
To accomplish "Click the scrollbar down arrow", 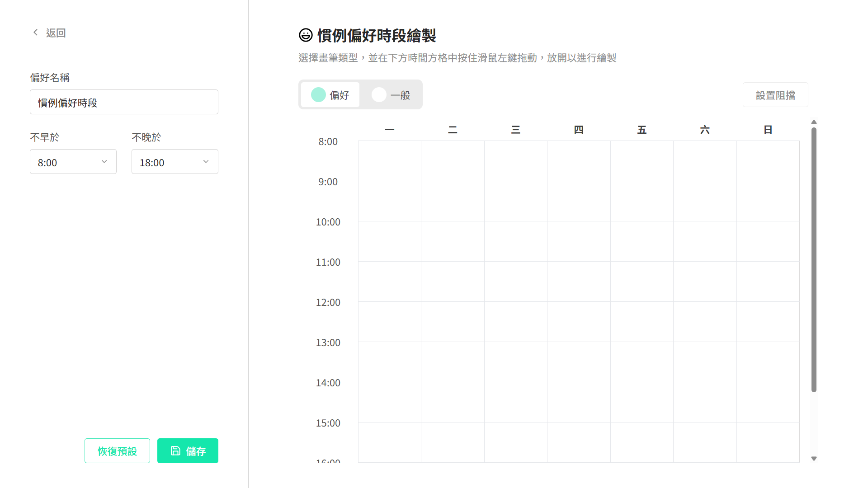I will coord(814,459).
